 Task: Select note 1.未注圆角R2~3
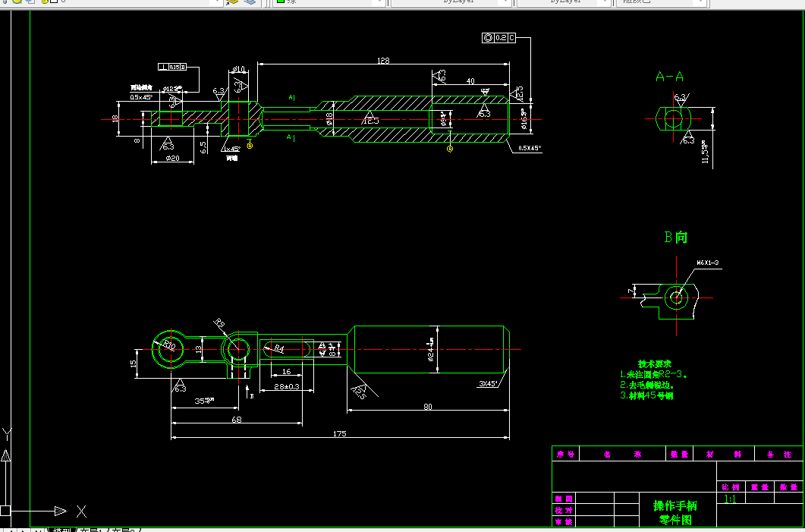tap(653, 374)
